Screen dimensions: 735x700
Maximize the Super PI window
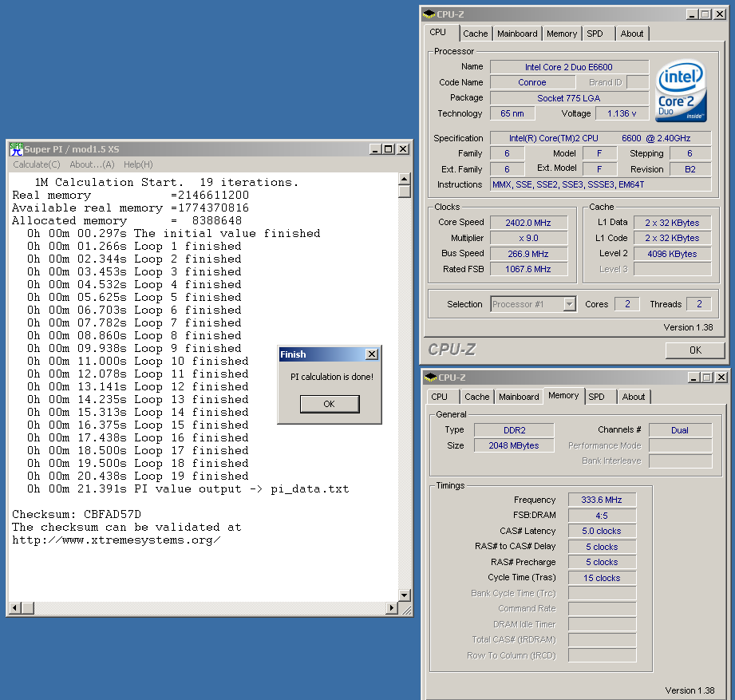pyautogui.click(x=389, y=149)
